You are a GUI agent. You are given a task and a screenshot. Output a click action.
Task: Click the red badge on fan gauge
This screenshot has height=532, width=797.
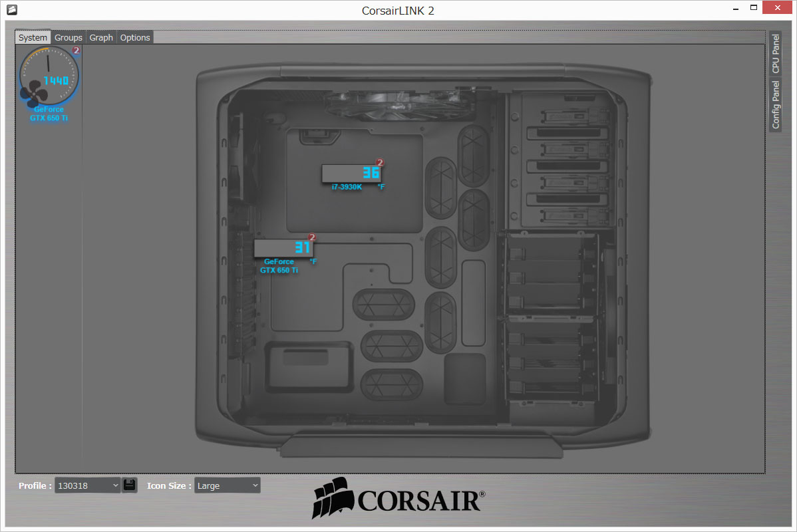77,51
